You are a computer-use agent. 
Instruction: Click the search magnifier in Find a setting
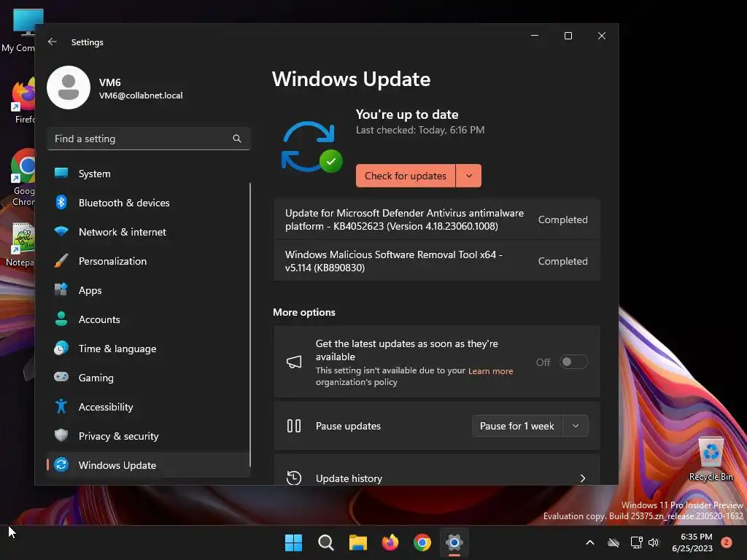click(237, 139)
